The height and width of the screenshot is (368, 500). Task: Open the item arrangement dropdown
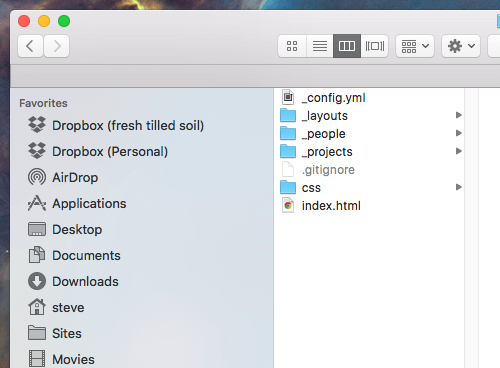click(415, 46)
